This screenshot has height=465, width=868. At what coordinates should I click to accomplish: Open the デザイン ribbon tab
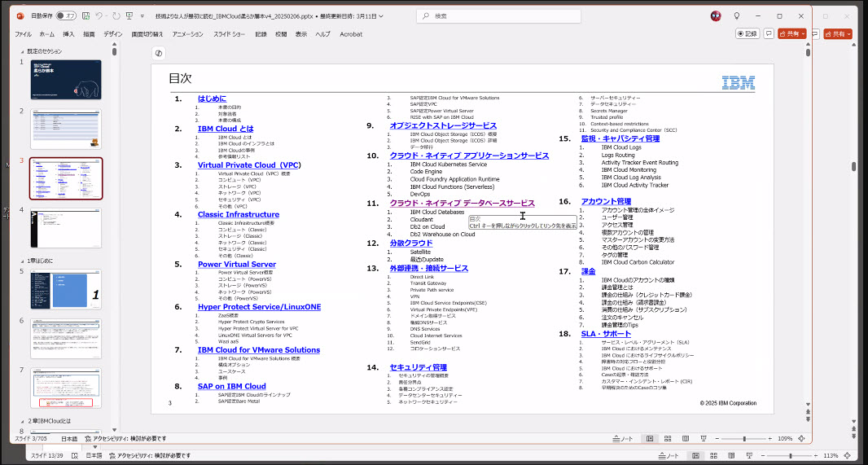coord(113,34)
